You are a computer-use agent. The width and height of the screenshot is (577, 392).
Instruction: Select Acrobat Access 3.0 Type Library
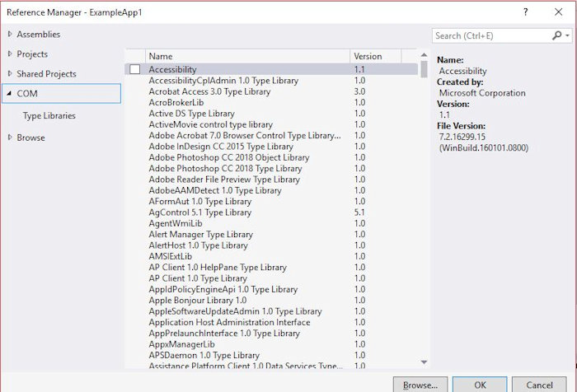coord(271,91)
